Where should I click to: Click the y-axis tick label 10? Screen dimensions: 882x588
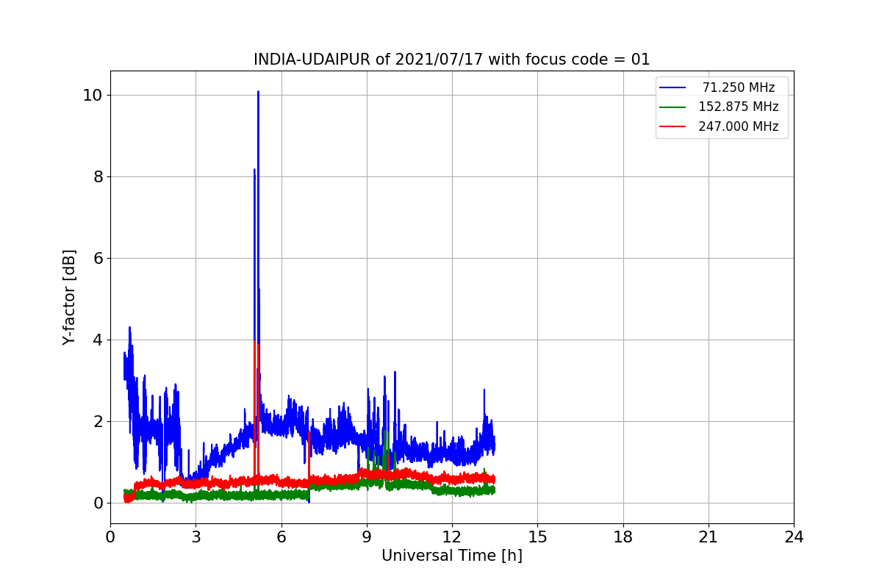point(93,95)
